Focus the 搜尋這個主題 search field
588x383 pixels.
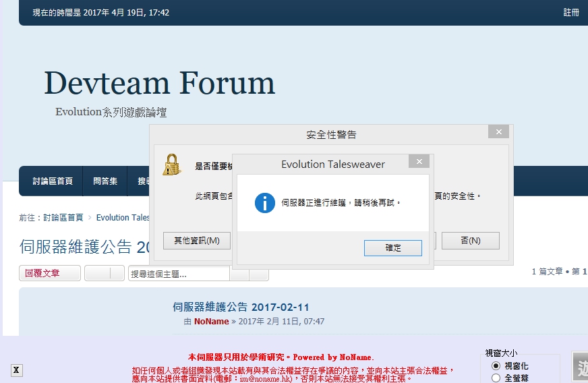(179, 274)
